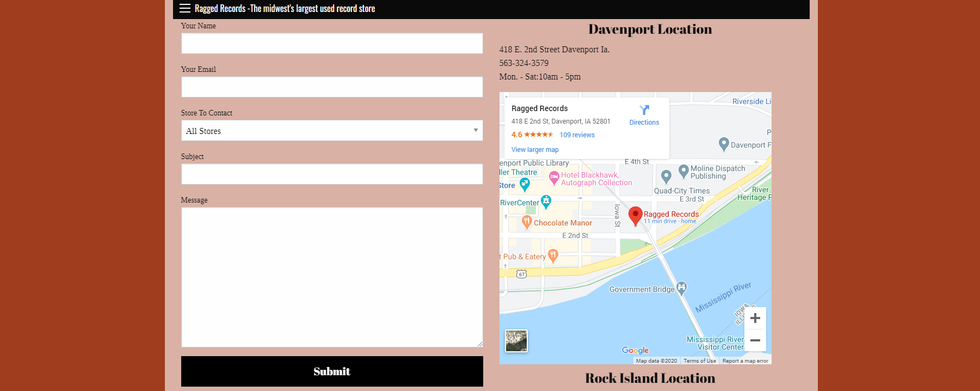Open the hamburger menu icon
Viewport: 980px width, 391px height.
coord(185,8)
